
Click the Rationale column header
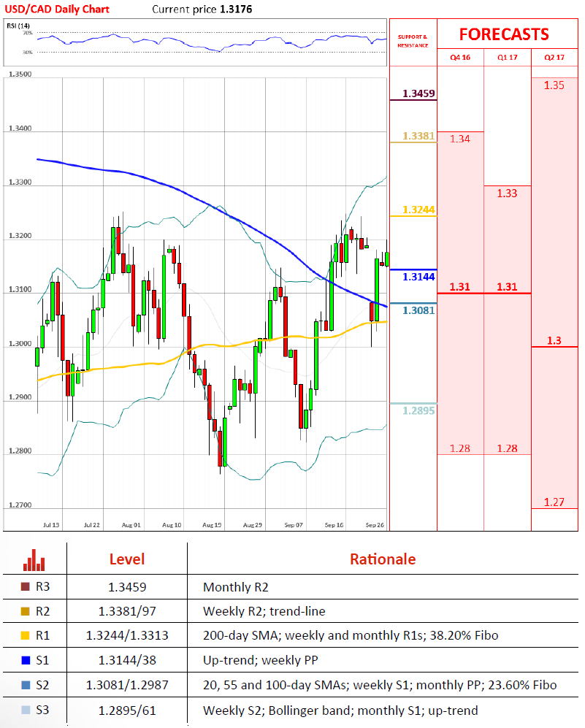point(383,559)
